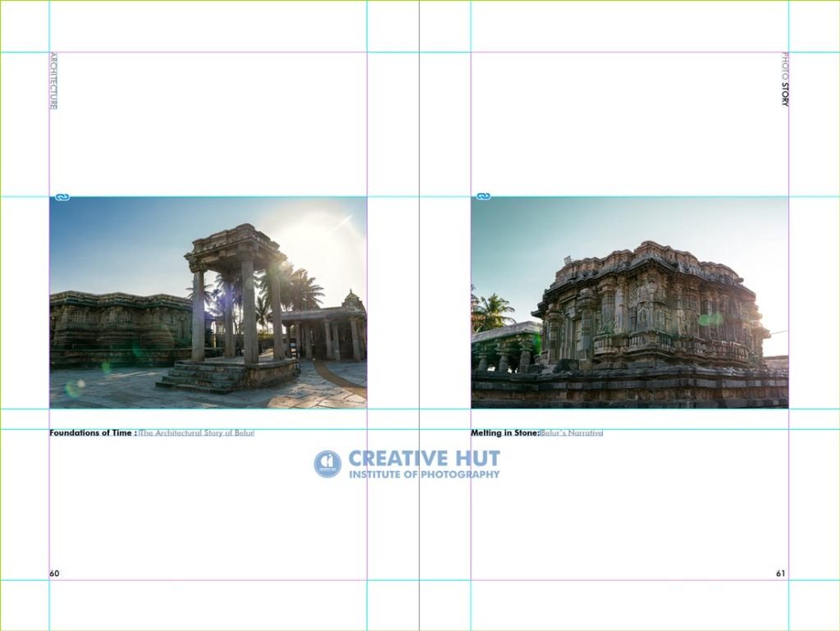Click the link badge on the temple photo
This screenshot has width=840, height=631.
click(484, 197)
